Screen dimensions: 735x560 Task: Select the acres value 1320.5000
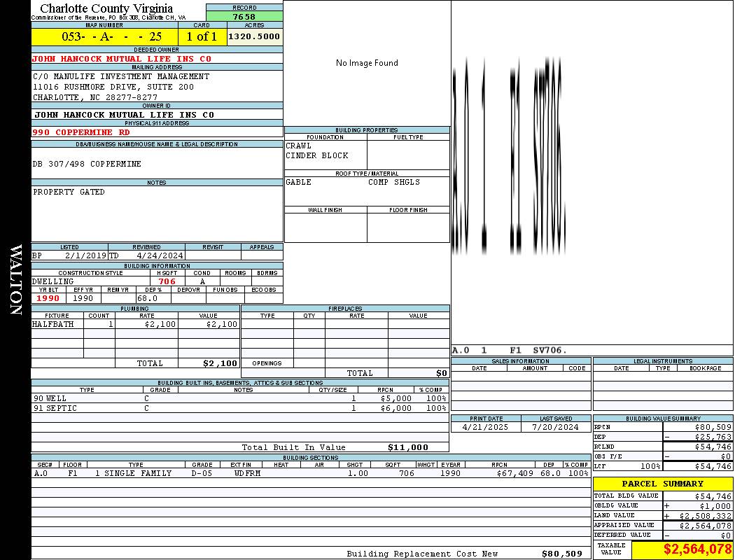coord(255,36)
